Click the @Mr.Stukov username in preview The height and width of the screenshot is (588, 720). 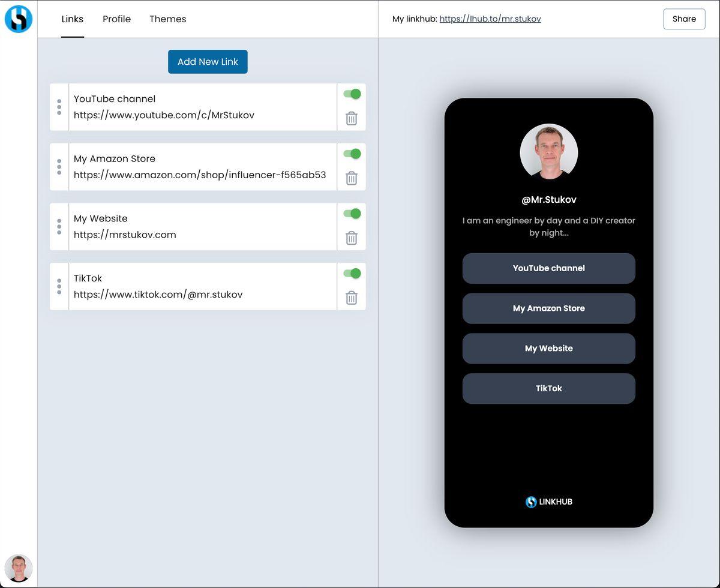point(549,200)
